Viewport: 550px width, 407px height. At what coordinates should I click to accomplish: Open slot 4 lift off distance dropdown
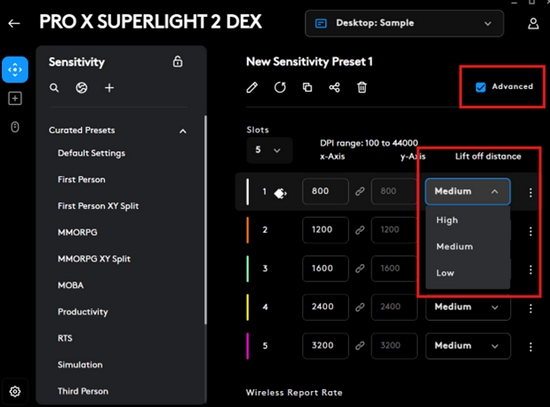click(468, 307)
